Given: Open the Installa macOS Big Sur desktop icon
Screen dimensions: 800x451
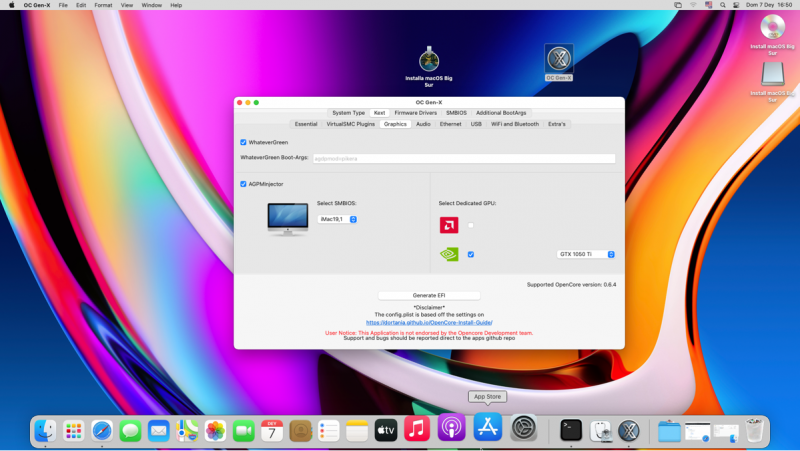Looking at the screenshot, I should click(427, 61).
